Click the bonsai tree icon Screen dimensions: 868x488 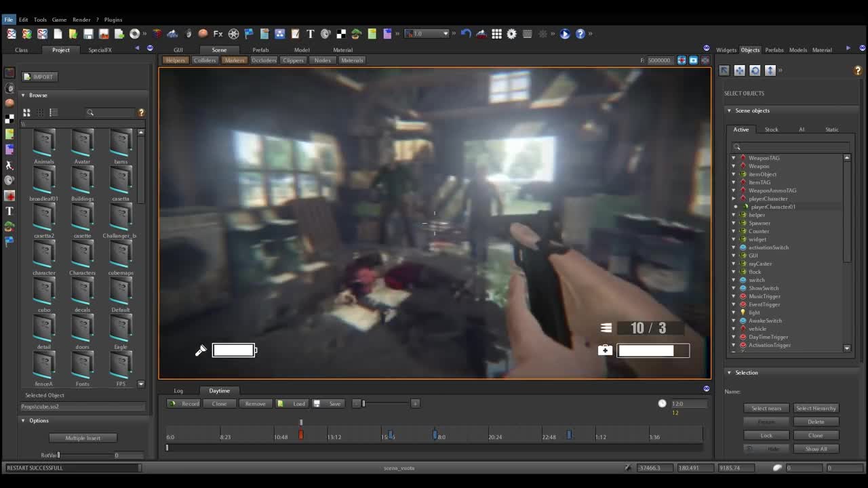coord(356,34)
